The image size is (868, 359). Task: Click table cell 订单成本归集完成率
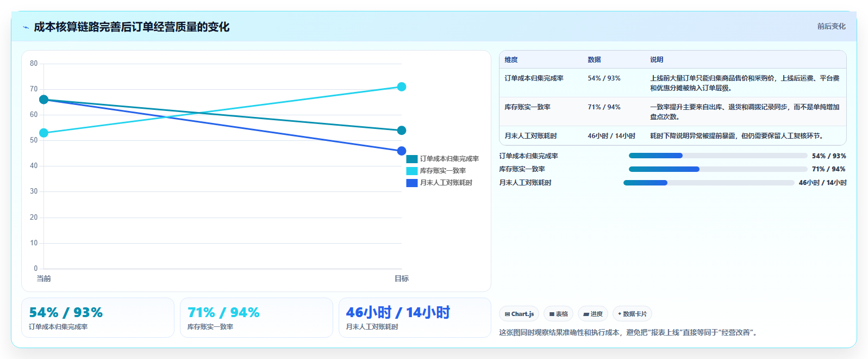[534, 78]
